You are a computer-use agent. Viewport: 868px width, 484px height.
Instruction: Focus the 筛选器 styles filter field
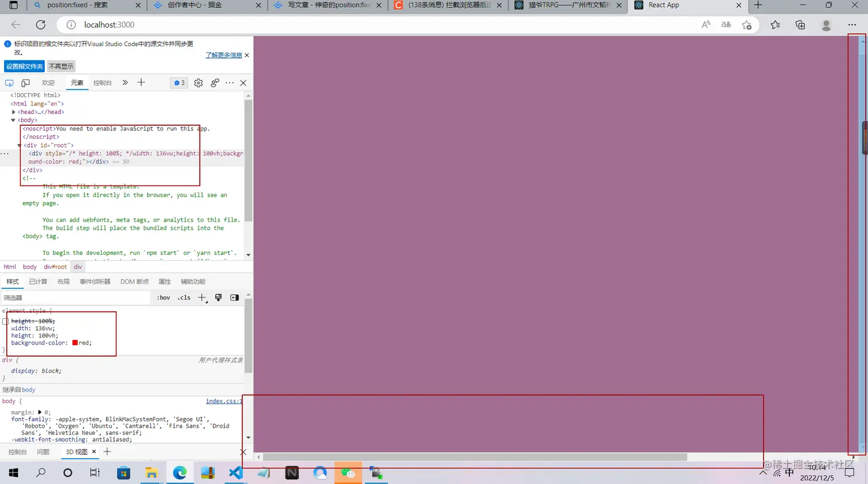pyautogui.click(x=76, y=297)
